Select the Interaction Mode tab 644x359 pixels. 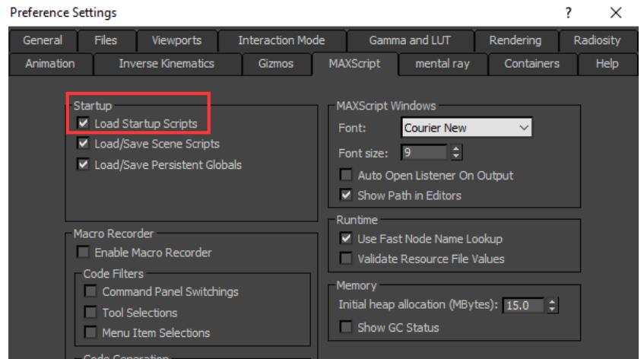point(281,40)
